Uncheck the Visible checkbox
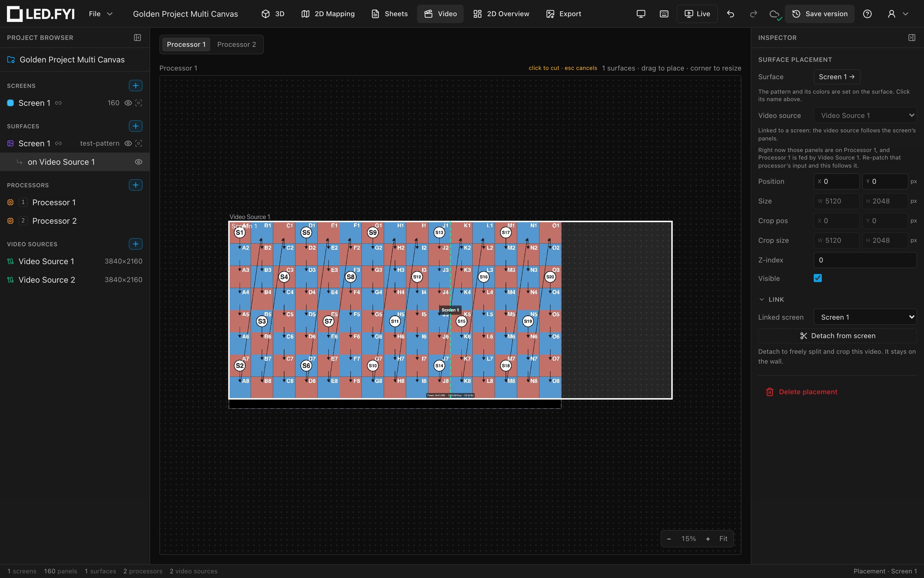This screenshot has height=578, width=924. click(817, 278)
